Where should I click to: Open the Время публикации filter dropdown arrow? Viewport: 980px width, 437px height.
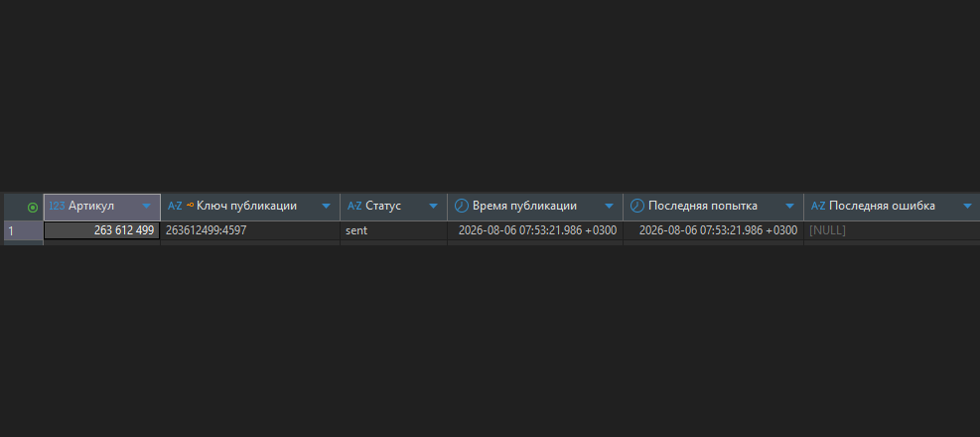tap(609, 207)
